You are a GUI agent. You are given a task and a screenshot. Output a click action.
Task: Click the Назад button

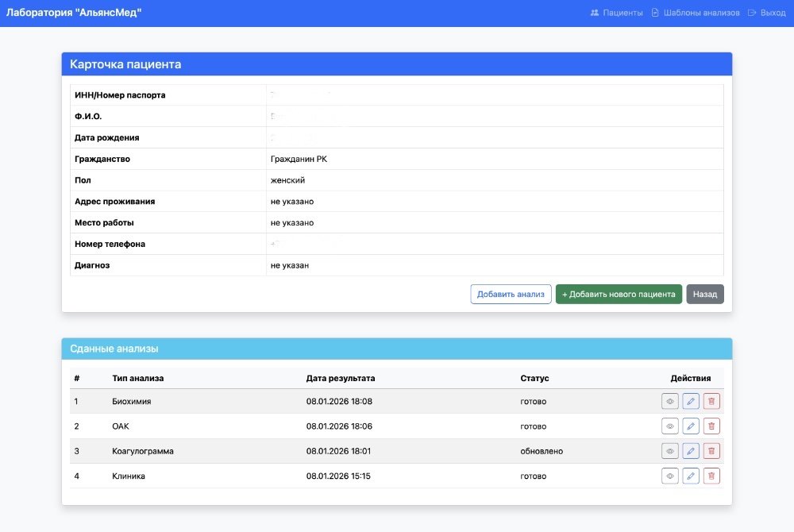point(704,294)
